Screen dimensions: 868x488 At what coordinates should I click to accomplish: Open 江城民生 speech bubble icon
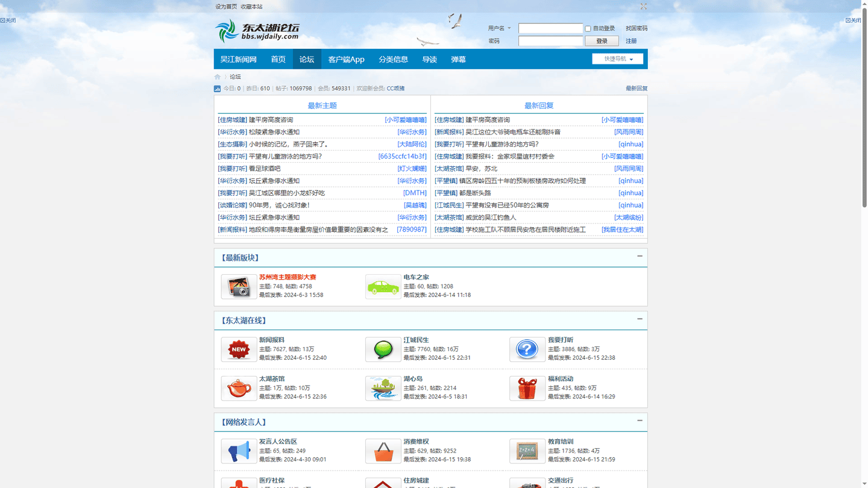point(383,349)
